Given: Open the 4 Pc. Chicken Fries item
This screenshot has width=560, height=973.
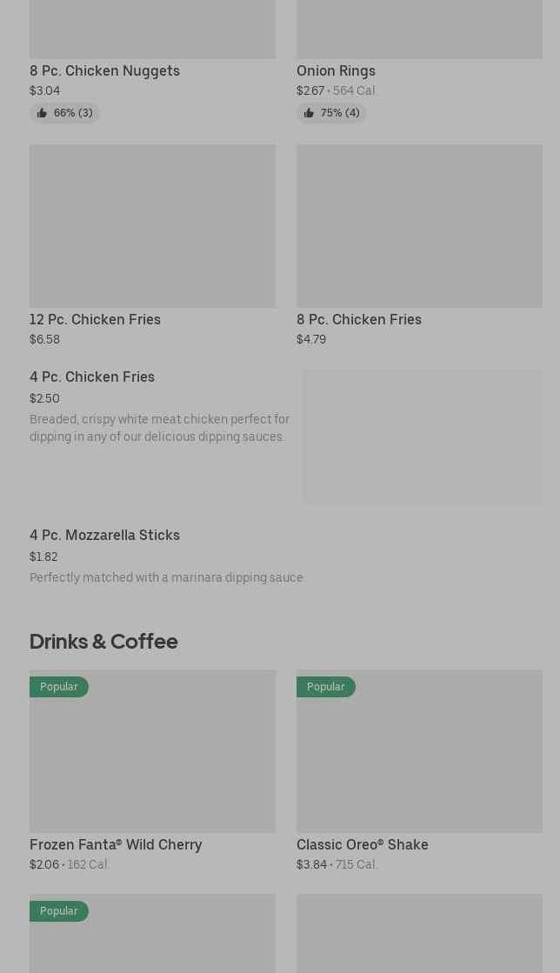Looking at the screenshot, I should [x=92, y=377].
